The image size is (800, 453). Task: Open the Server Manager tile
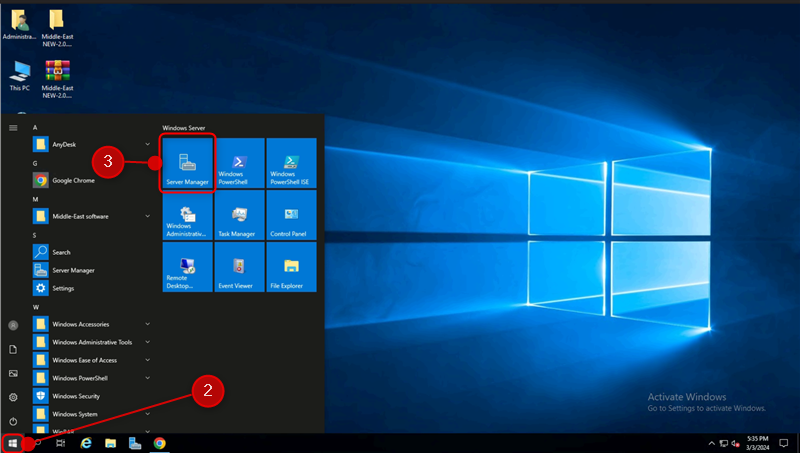[187, 163]
